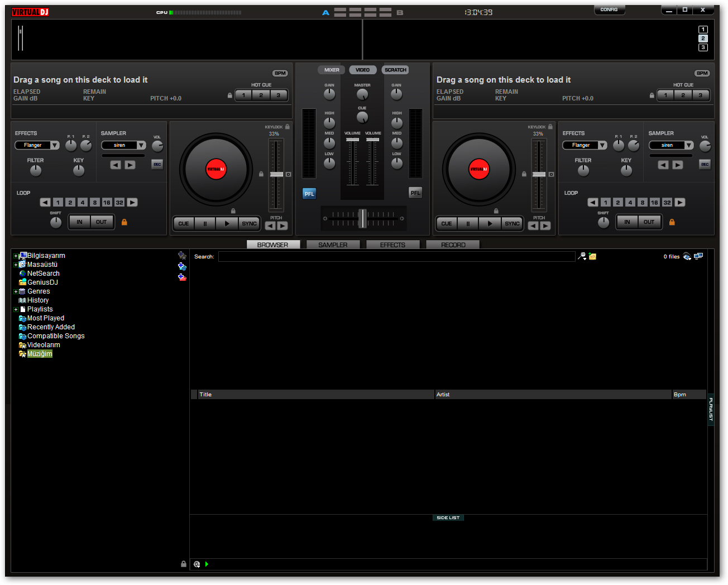Click right deck loop OUT button

[x=649, y=222]
